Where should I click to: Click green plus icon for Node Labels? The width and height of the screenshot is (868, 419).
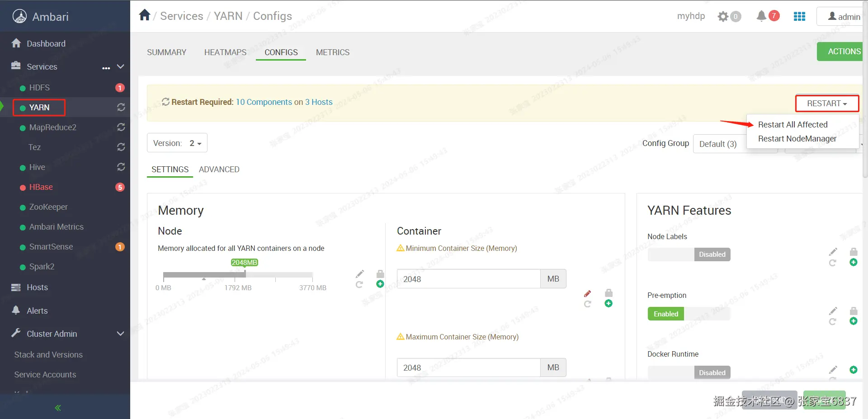pyautogui.click(x=854, y=263)
